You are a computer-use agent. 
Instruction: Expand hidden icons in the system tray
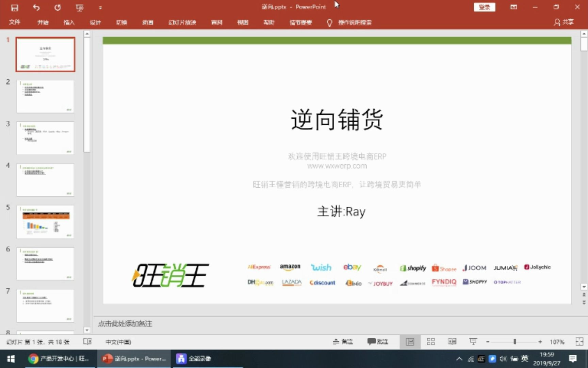[459, 358]
